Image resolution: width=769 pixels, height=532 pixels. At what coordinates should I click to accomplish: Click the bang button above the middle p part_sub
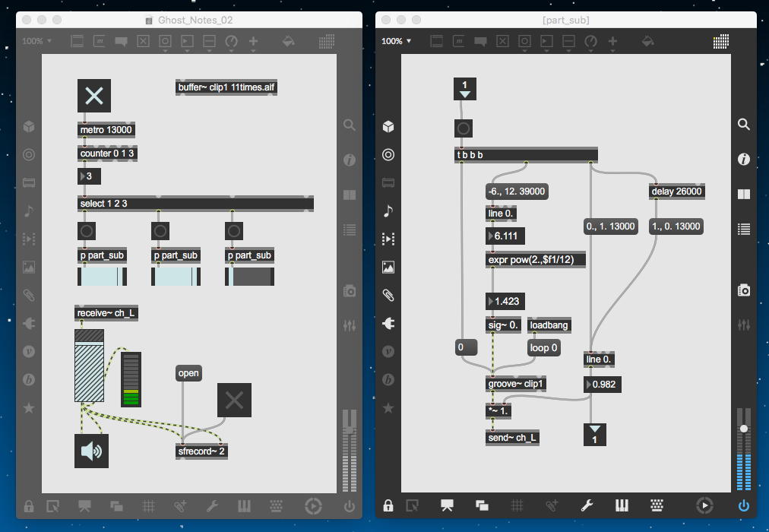[x=160, y=231]
